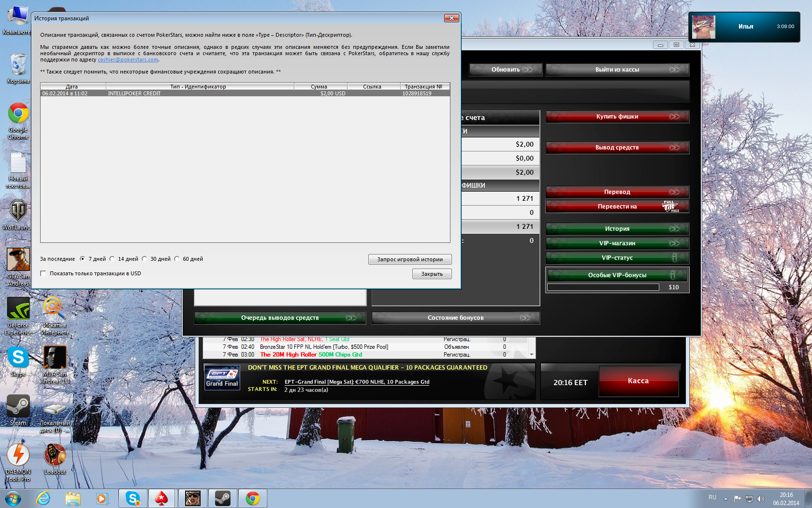This screenshot has height=508, width=812.
Task: Sort by the Транзакция № column header
Action: click(425, 87)
